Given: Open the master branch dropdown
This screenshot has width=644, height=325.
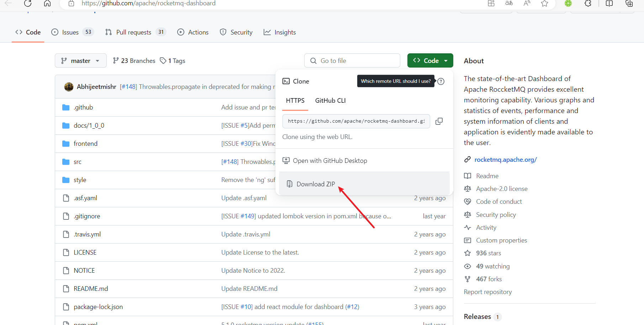Looking at the screenshot, I should 81,61.
